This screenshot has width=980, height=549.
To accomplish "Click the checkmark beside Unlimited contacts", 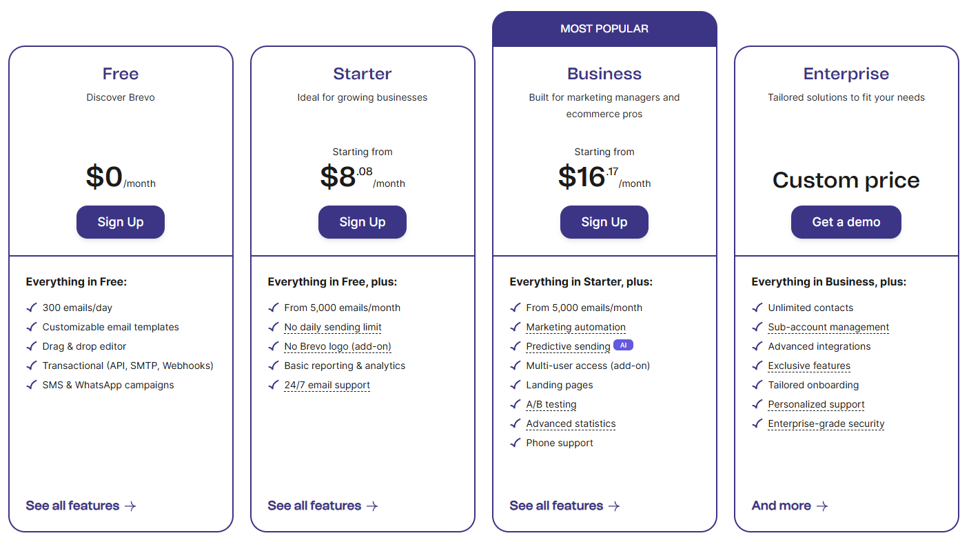I will (x=757, y=308).
